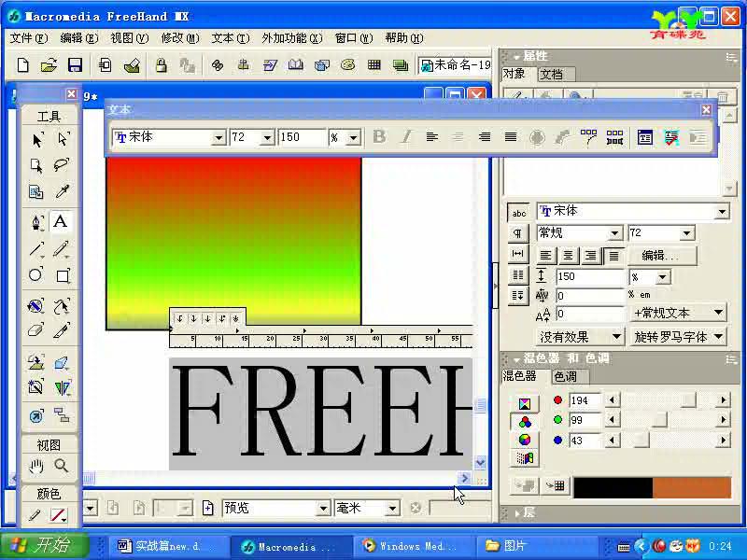Set right alignment in the properties panel

point(591,256)
